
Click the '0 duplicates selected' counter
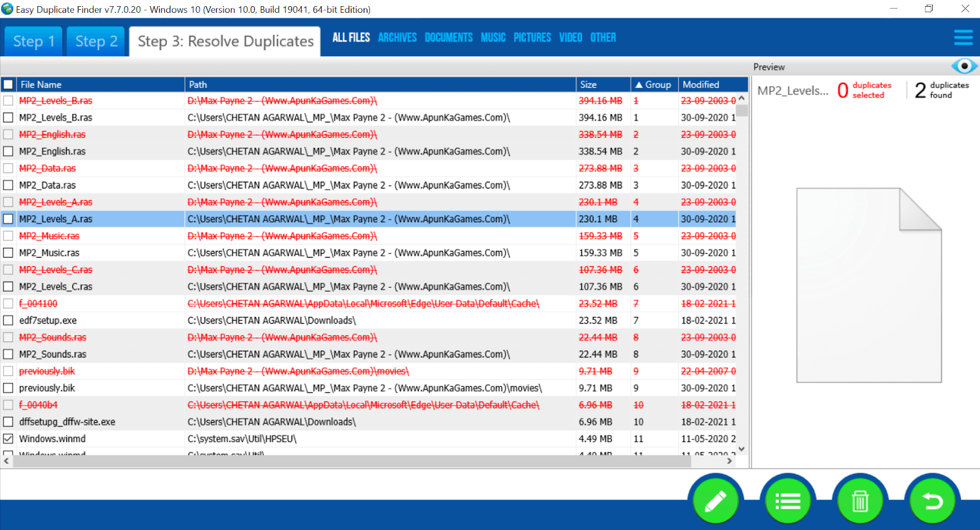[864, 90]
